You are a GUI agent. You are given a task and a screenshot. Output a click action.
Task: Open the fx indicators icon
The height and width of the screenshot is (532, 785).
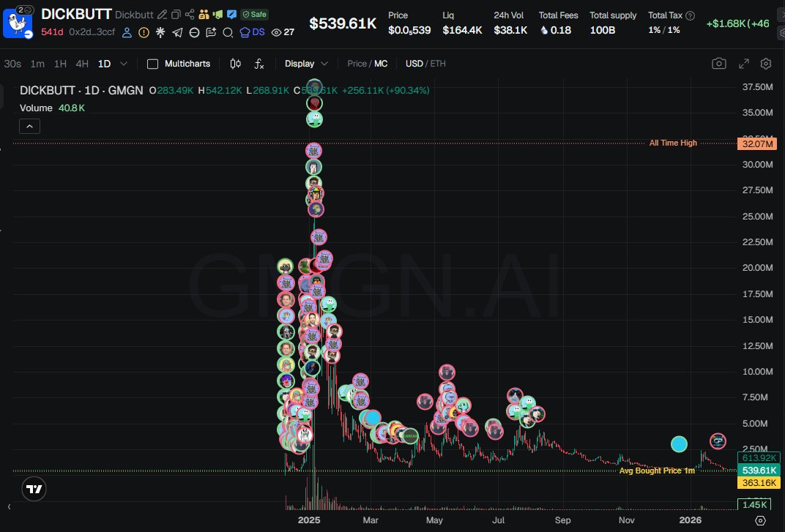[258, 64]
